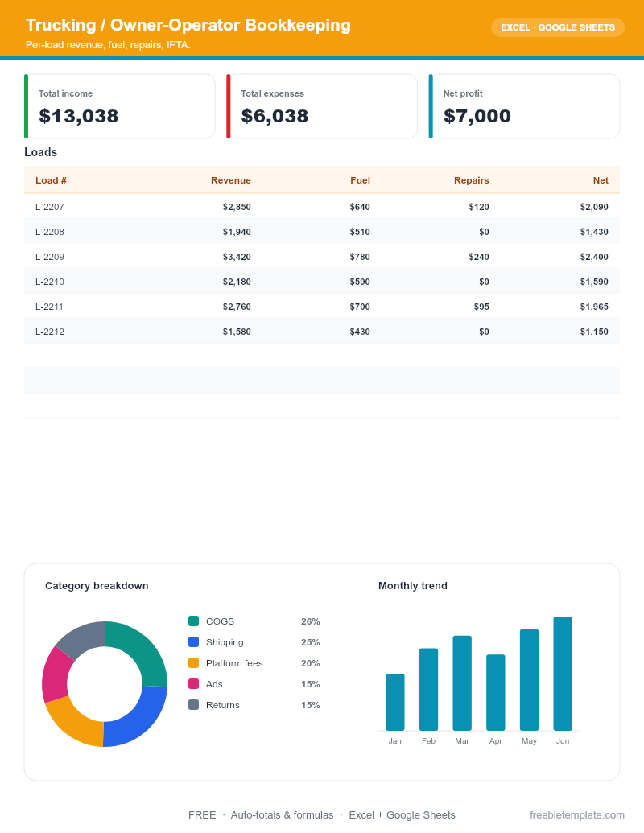Image resolution: width=644 pixels, height=833 pixels.
Task: Click the Repairs column header
Action: tap(471, 180)
